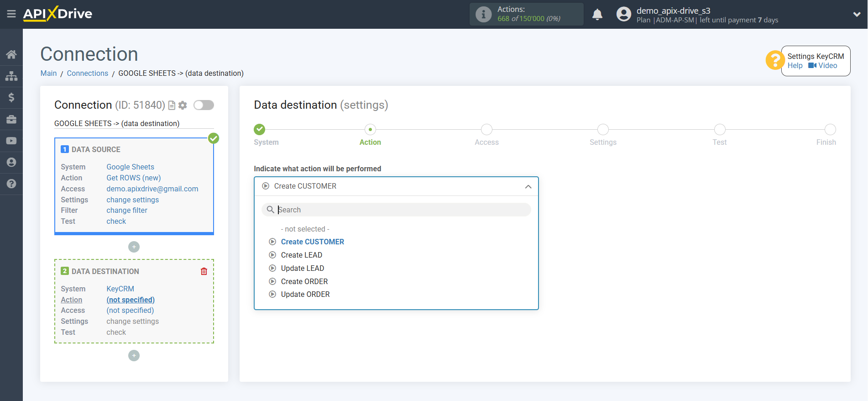Viewport: 868px width, 401px height.
Task: Click change filter link
Action: (127, 210)
